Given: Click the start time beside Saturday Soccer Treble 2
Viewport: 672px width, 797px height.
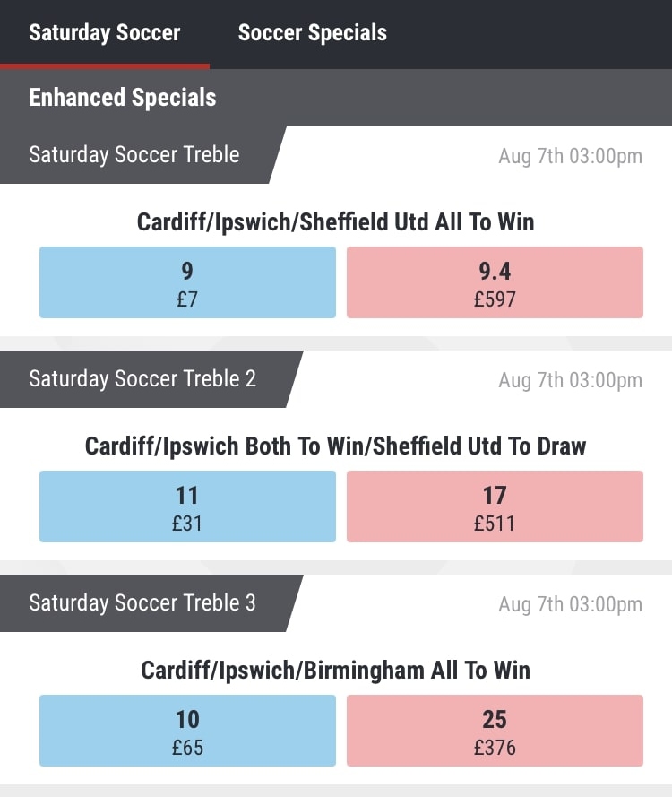Looking at the screenshot, I should [x=570, y=380].
